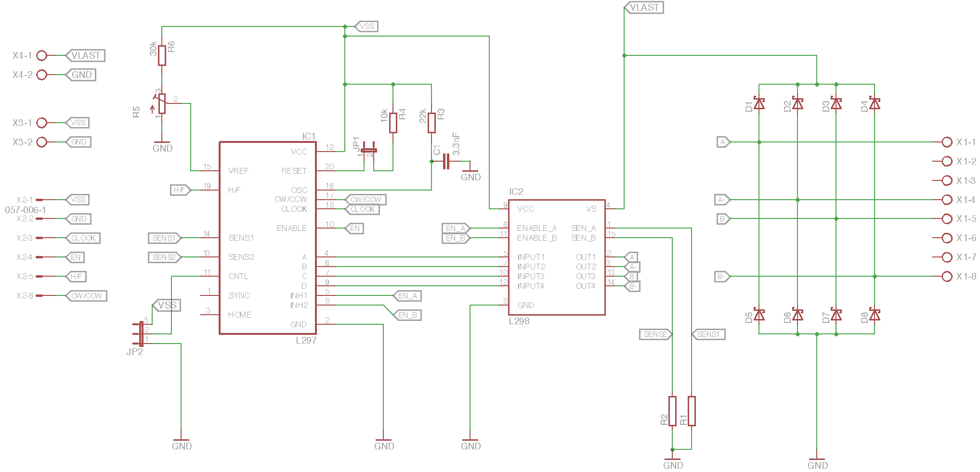Click H/F label at IC1 pin 19

[181, 190]
